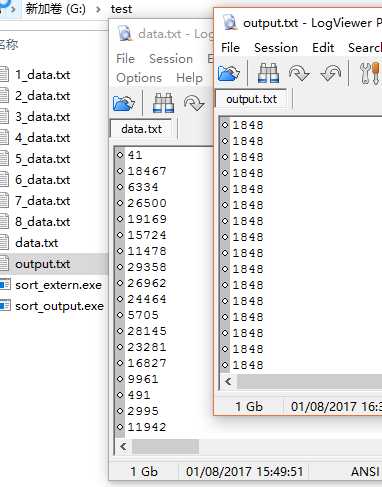Select file sort_extern.exe

click(x=58, y=285)
